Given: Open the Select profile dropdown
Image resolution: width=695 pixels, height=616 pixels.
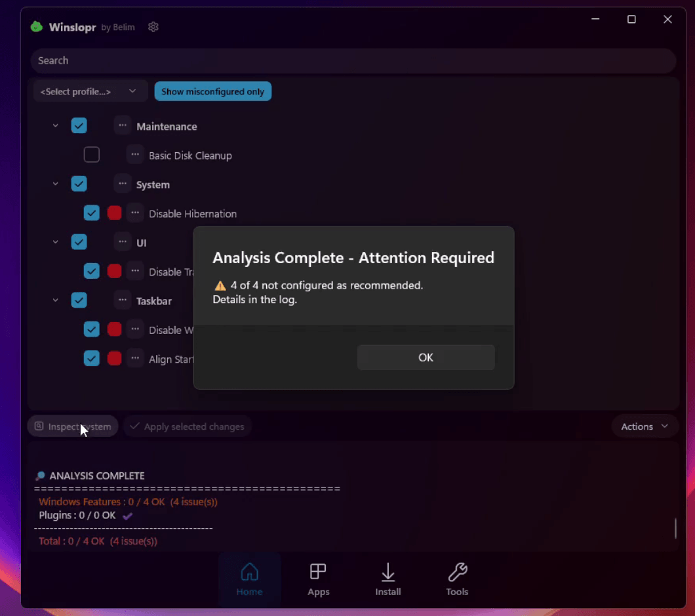Looking at the screenshot, I should 90,91.
